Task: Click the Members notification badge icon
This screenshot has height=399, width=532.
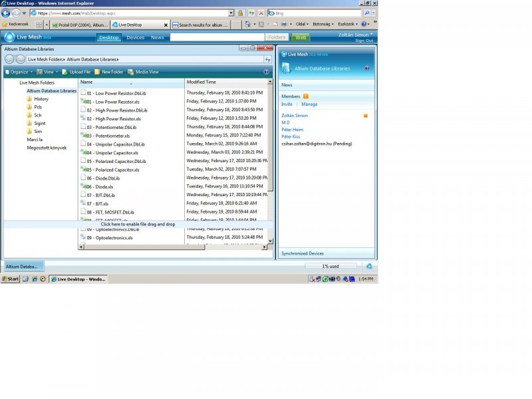Action: click(306, 96)
